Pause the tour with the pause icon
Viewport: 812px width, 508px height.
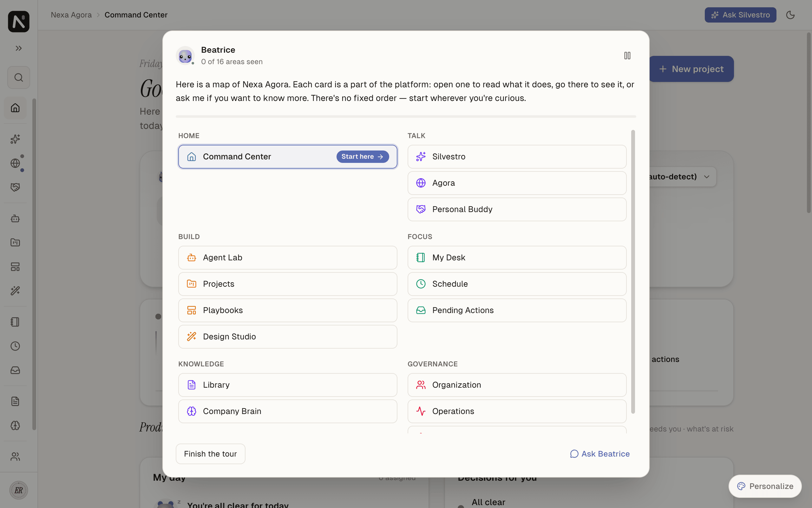(627, 56)
